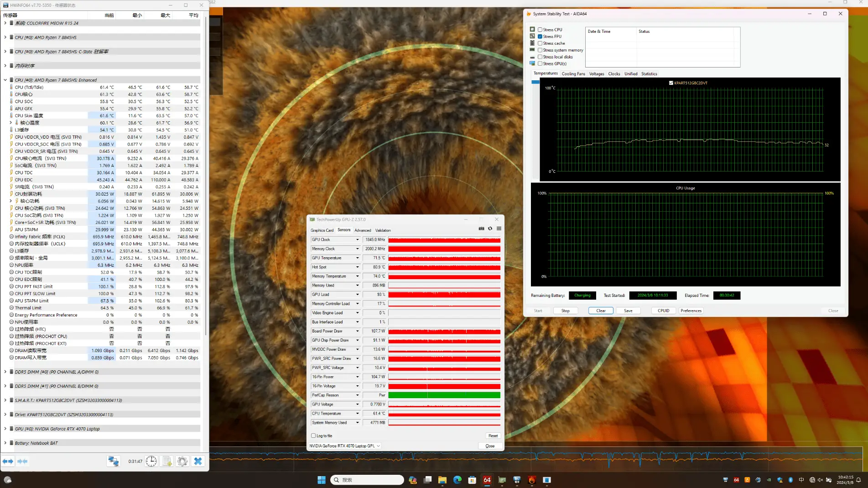Open the Graphics Card tab in GPU-Z
868x488 pixels.
pos(322,230)
